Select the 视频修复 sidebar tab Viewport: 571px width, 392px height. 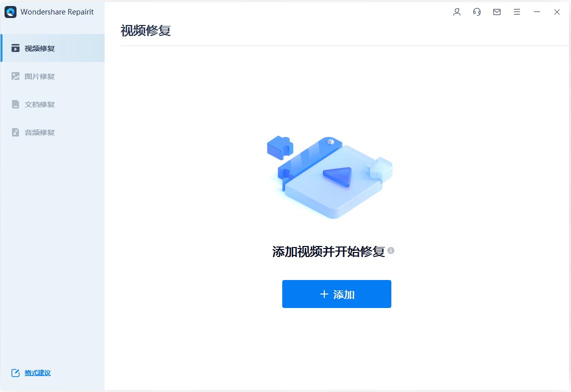coord(53,48)
